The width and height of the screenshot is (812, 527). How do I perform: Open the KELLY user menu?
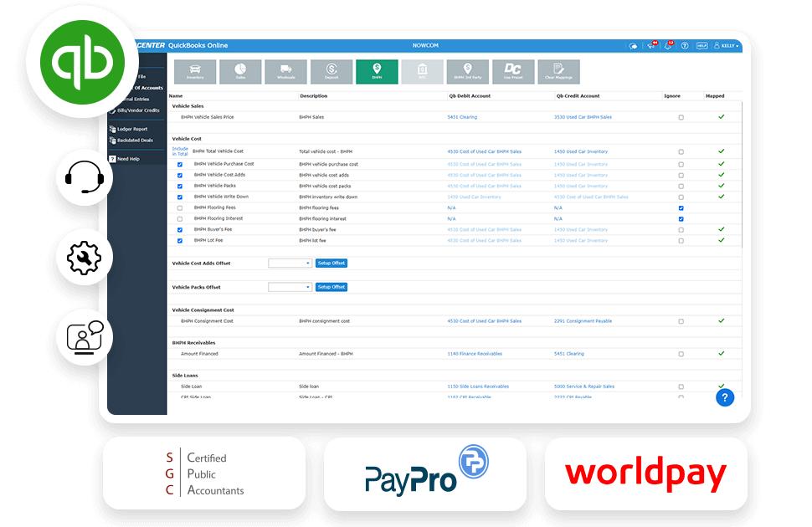tap(726, 45)
